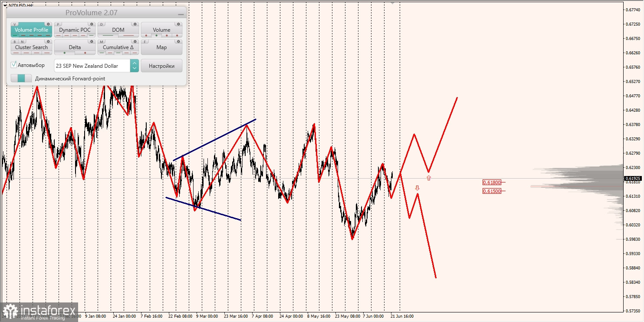
Task: Toggle the Volume indicator
Action: (x=161, y=30)
